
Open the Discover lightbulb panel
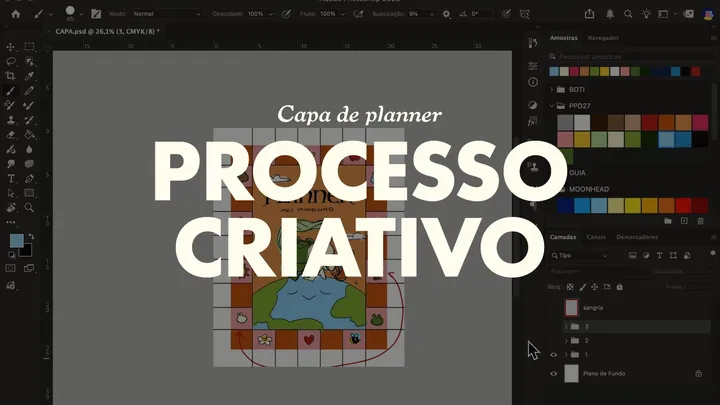click(x=646, y=14)
